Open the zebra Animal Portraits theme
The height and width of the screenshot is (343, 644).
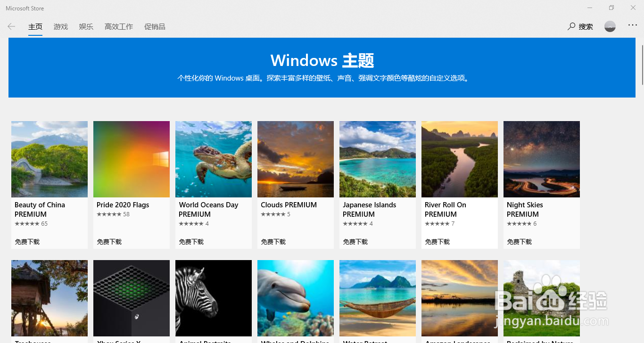(x=213, y=298)
